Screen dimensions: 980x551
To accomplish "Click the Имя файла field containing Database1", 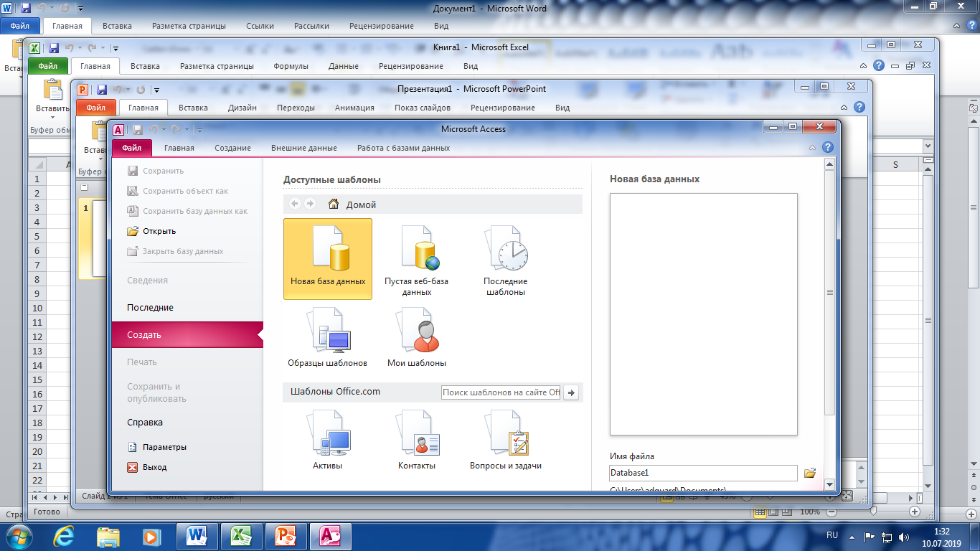I will tap(703, 473).
